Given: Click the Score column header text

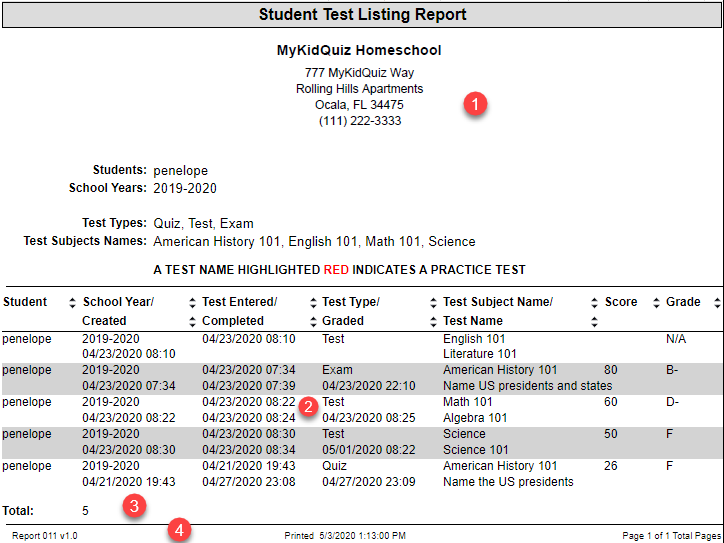Looking at the screenshot, I should click(621, 302).
